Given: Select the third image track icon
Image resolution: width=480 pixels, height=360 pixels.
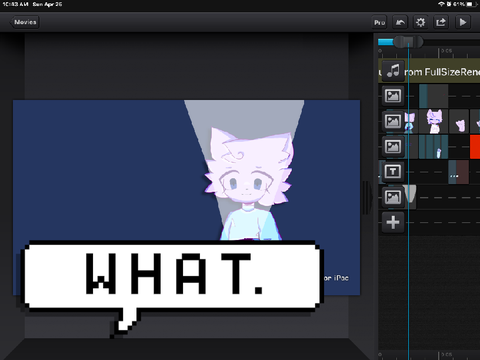Looking at the screenshot, I should click(393, 146).
